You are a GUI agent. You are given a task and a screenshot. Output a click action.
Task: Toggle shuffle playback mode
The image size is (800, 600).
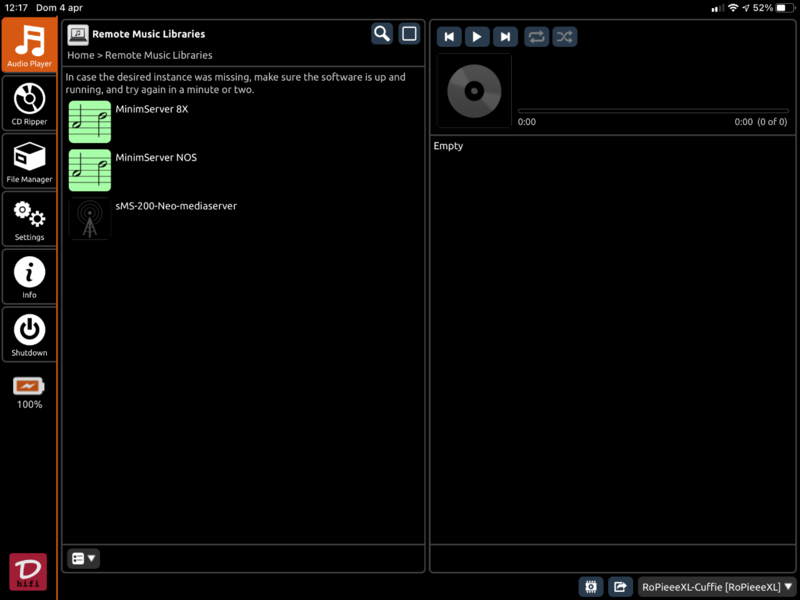(565, 37)
